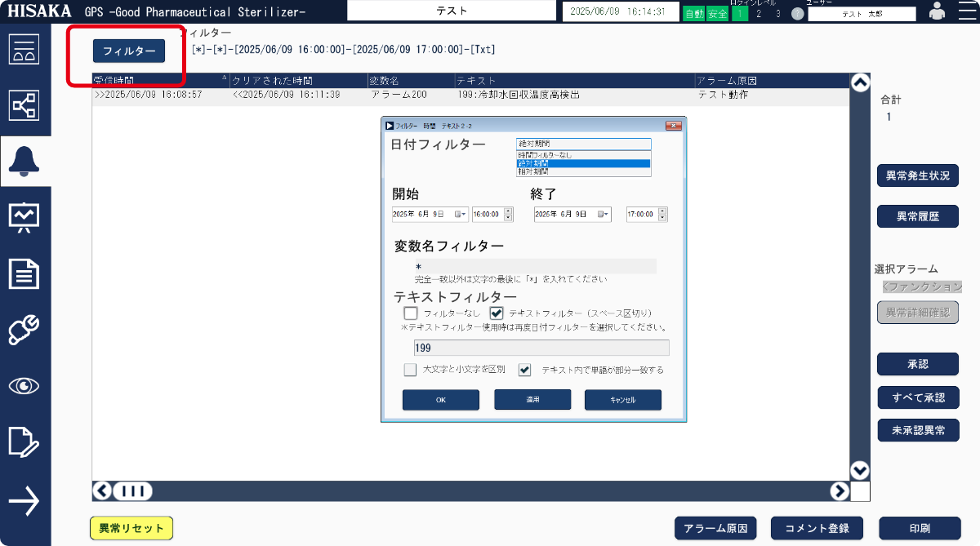
Task: Open the alarm bell screen in sidebar
Action: coord(24,161)
